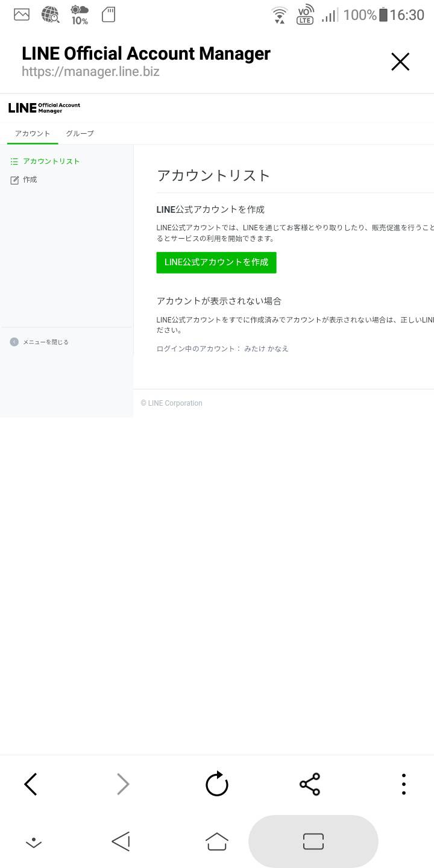Screen dimensions: 434x868
Task: Tap the VoLTE icon in status bar
Action: [305, 14]
